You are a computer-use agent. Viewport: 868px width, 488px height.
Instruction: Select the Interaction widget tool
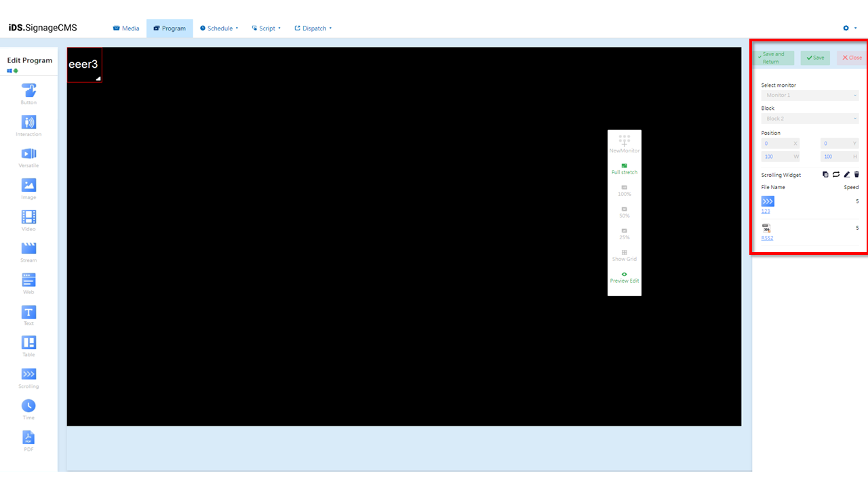click(28, 125)
